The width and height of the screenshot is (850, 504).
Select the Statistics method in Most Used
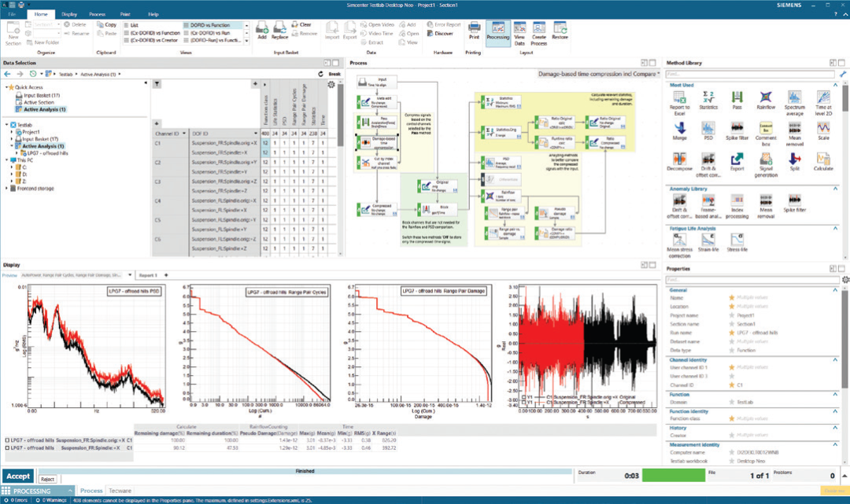(708, 98)
